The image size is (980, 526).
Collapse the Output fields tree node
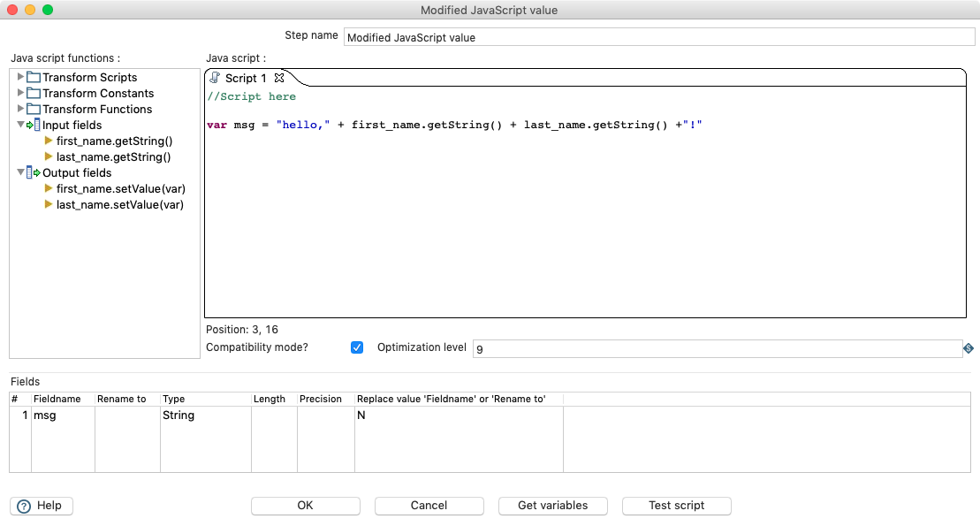point(20,172)
